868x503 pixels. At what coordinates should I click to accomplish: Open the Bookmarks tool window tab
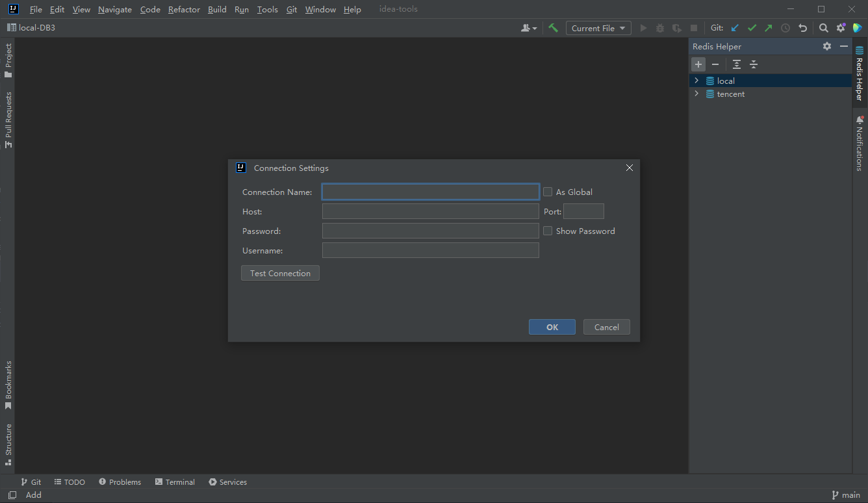pos(8,385)
